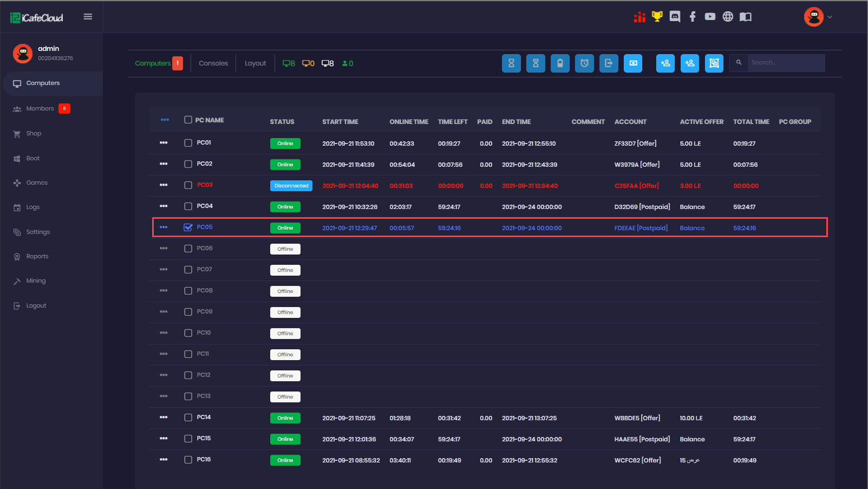This screenshot has width=868, height=489.
Task: Click the cash/money toolbar button
Action: click(633, 63)
